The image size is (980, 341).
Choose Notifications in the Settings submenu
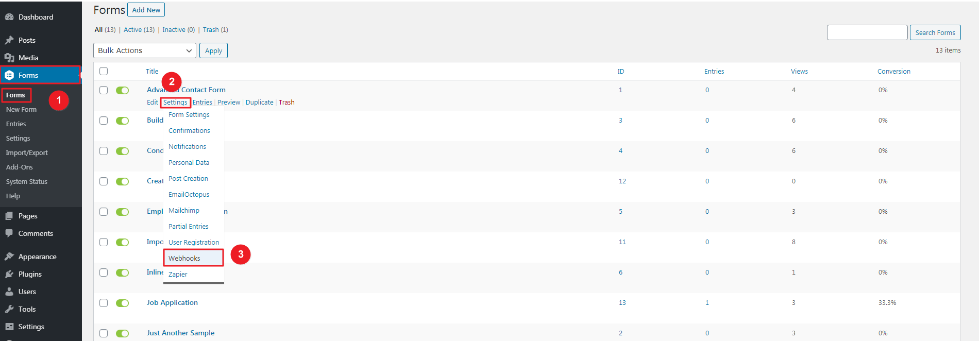click(x=187, y=147)
